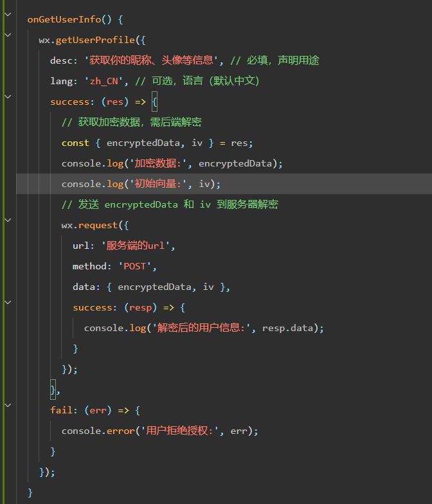Click encryptedData in the const destructuring
This screenshot has width=432, height=504.
click(x=143, y=143)
